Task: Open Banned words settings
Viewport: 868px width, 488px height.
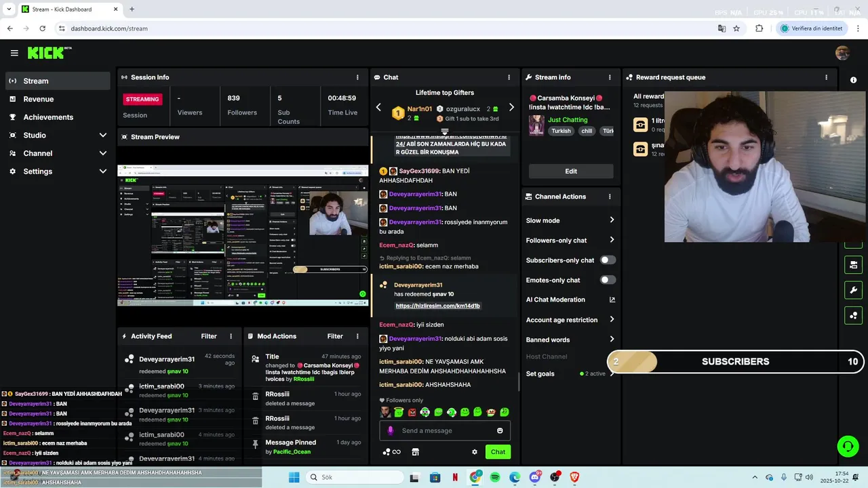Action: click(570, 340)
